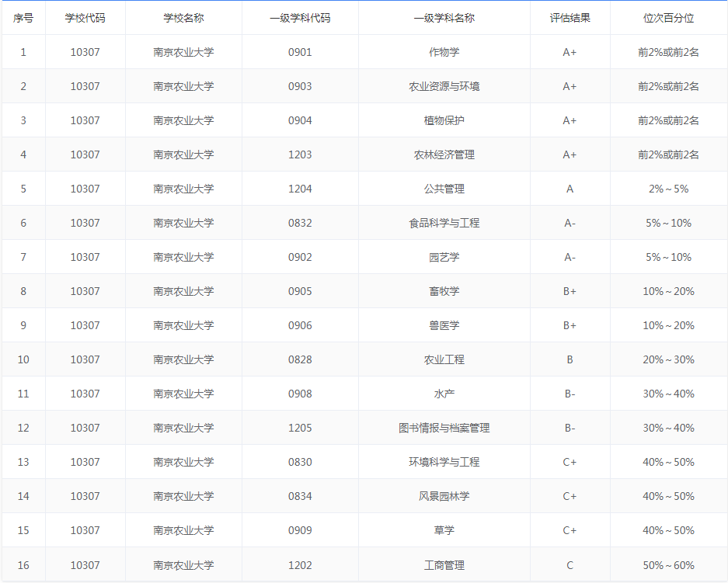Select the 作物学 discipline cell
Image resolution: width=728 pixels, height=583 pixels.
[x=444, y=52]
